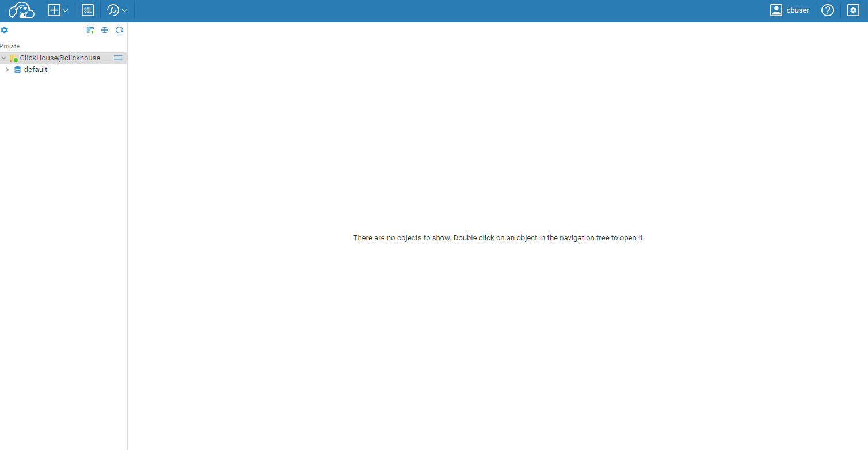The width and height of the screenshot is (868, 450).
Task: Select the default database
Action: tap(36, 70)
